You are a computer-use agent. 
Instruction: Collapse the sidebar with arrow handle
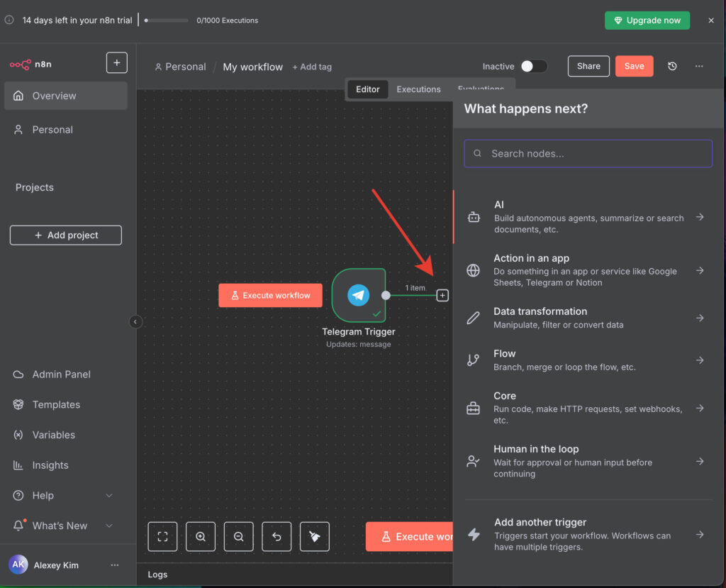pyautogui.click(x=135, y=322)
